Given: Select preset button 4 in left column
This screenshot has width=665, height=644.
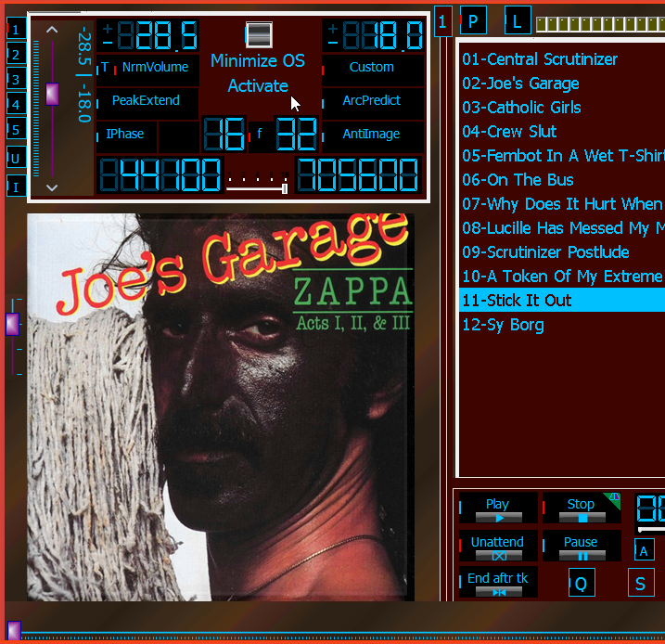Looking at the screenshot, I should coord(16,104).
